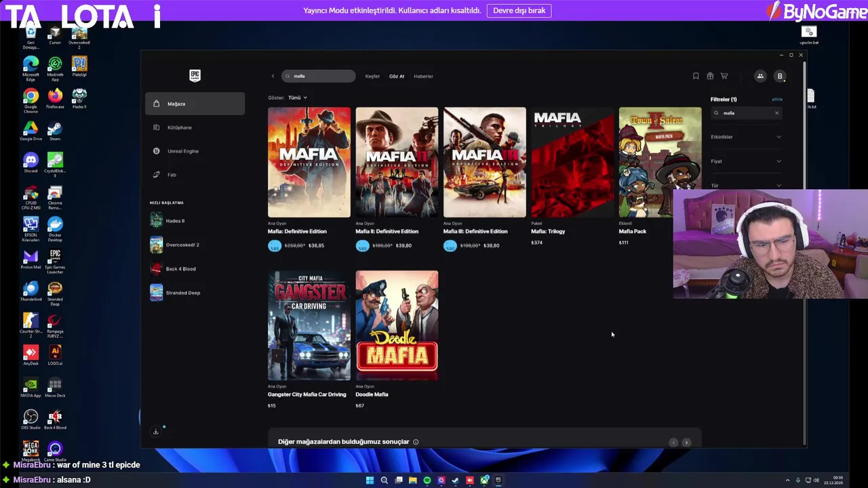Screen dimensions: 868x488
Task: Click the 'Devre dışı bırak' button
Action: click(519, 10)
